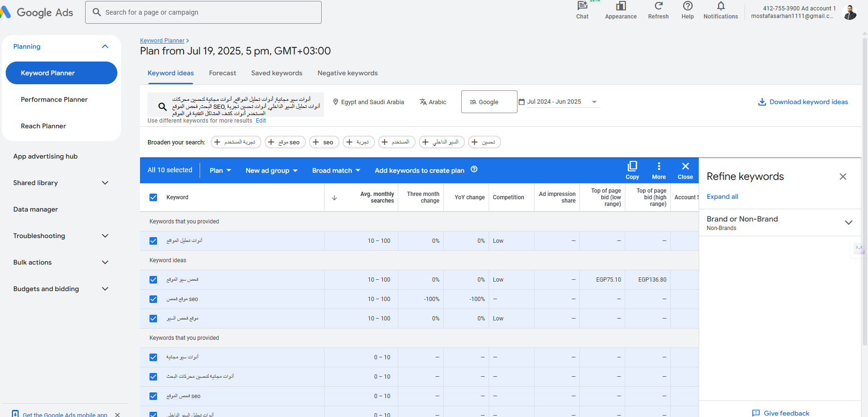The height and width of the screenshot is (417, 868).
Task: Click Download keyword ideas link
Action: 808,102
